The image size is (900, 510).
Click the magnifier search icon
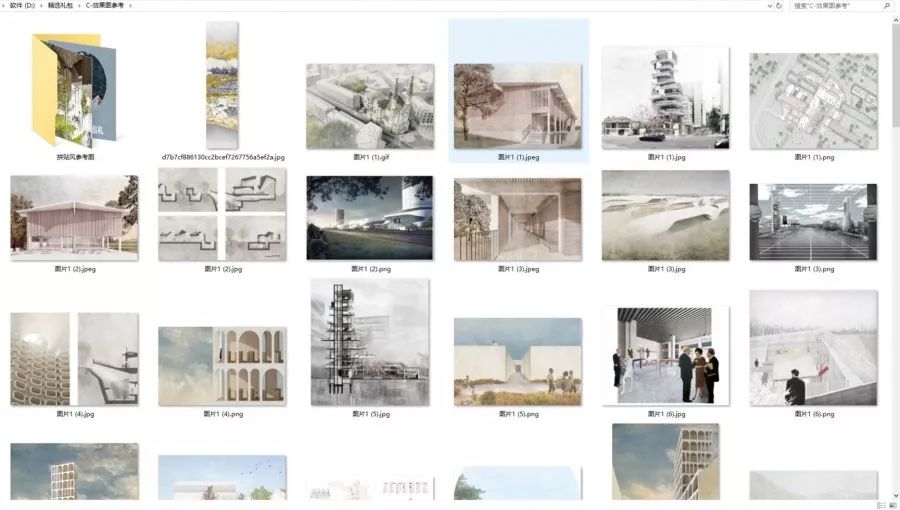click(x=886, y=6)
